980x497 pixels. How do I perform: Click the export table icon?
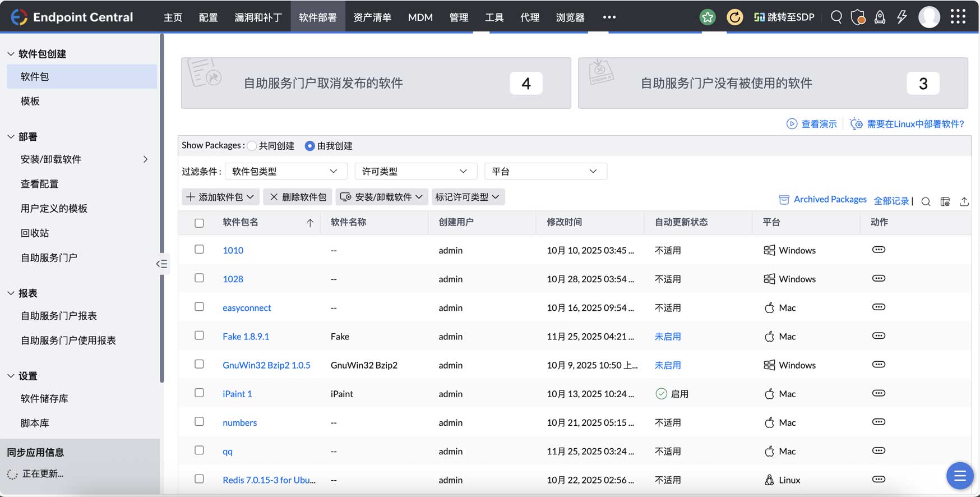964,201
